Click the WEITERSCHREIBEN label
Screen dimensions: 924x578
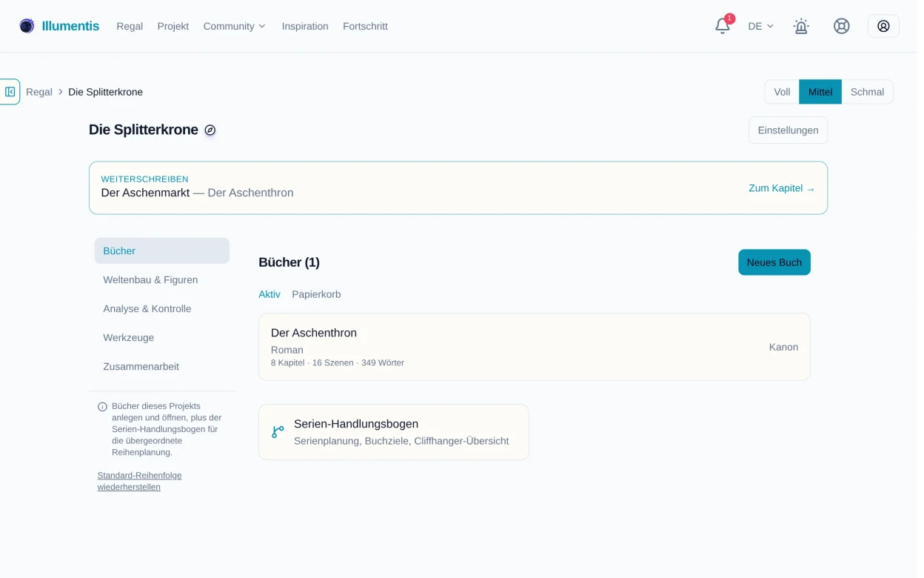(144, 179)
